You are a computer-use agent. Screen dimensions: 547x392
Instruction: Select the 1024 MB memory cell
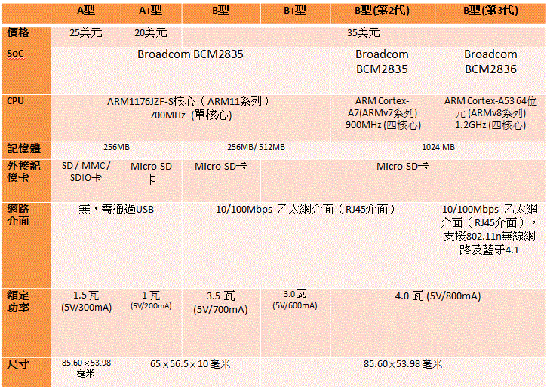pos(438,150)
